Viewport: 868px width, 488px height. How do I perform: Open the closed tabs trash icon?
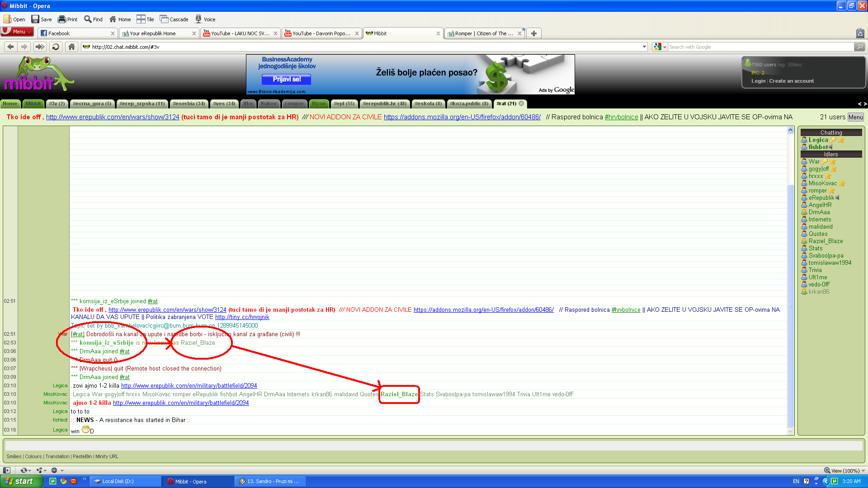860,33
